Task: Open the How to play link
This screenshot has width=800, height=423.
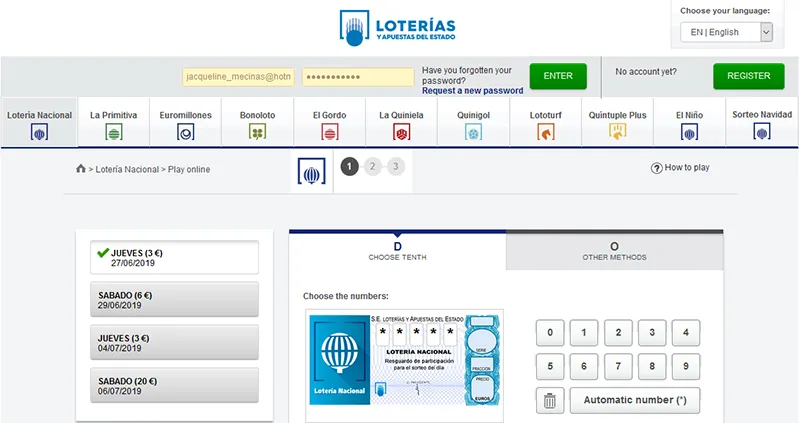Action: [687, 167]
